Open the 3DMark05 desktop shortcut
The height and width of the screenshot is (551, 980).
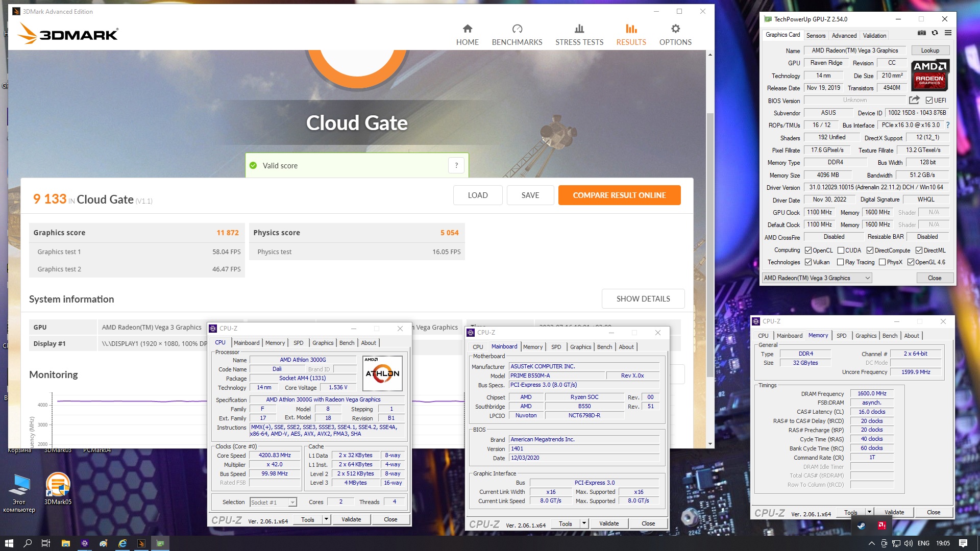(58, 488)
